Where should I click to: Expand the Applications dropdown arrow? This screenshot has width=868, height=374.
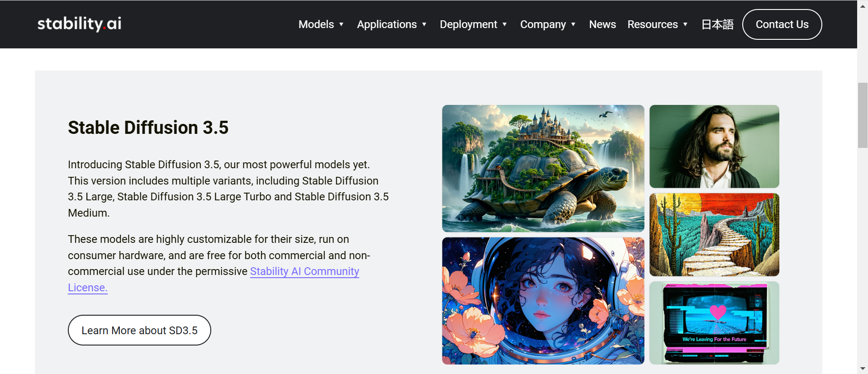(x=424, y=24)
